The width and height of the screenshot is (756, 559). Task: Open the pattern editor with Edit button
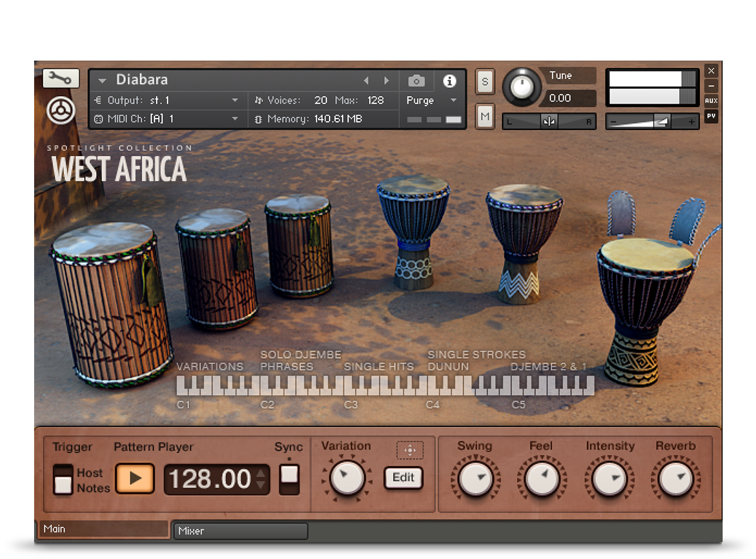(404, 477)
